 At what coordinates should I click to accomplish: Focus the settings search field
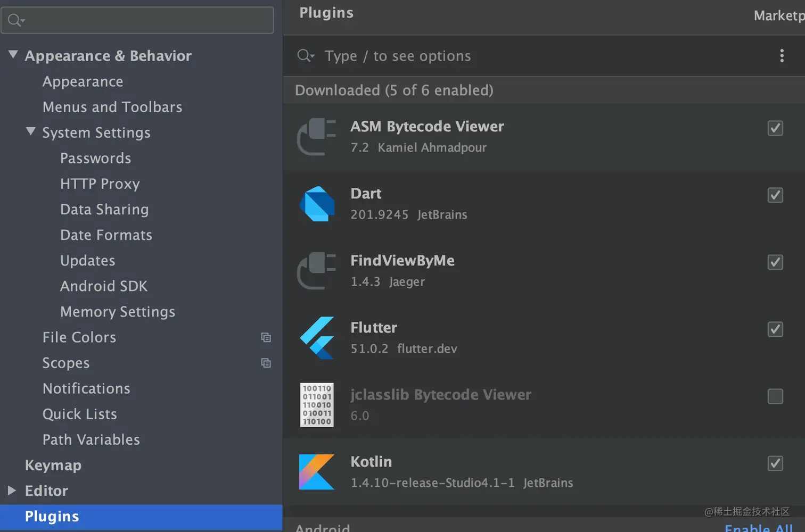pyautogui.click(x=137, y=20)
